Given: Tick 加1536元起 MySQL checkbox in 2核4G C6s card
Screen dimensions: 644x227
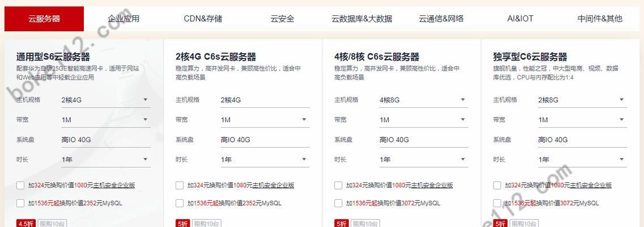Looking at the screenshot, I should click(180, 203).
